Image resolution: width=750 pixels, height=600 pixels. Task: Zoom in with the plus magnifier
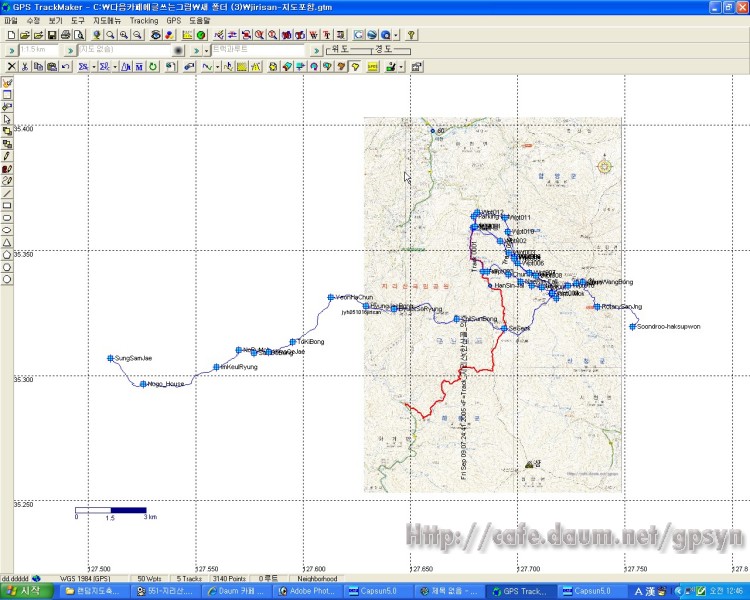point(124,35)
